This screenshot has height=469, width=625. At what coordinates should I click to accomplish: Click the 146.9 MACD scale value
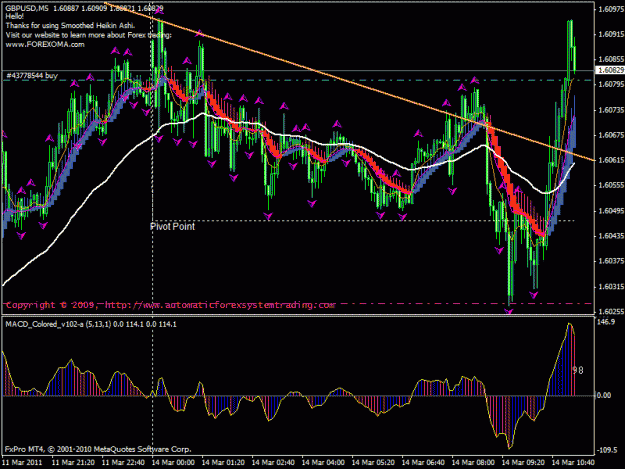[606, 322]
